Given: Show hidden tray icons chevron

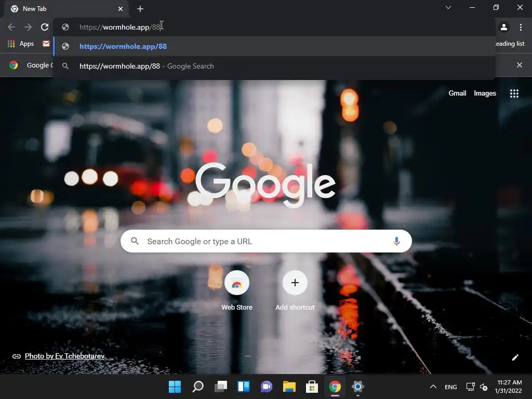Looking at the screenshot, I should coord(433,387).
